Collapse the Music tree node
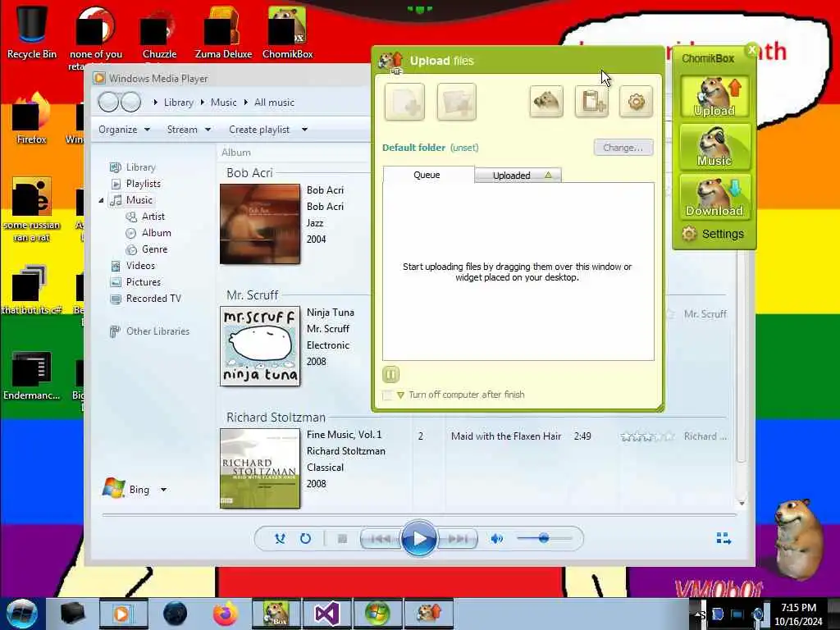 pyautogui.click(x=101, y=200)
